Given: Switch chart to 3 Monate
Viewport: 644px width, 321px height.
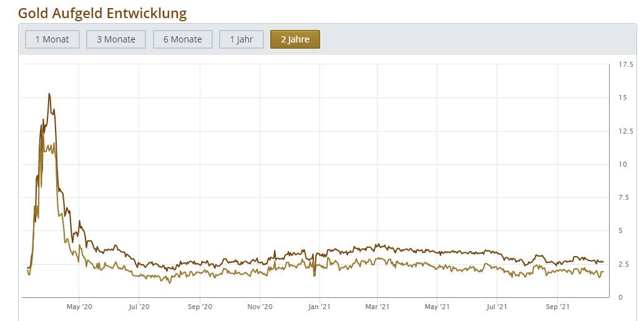Looking at the screenshot, I should [x=115, y=39].
